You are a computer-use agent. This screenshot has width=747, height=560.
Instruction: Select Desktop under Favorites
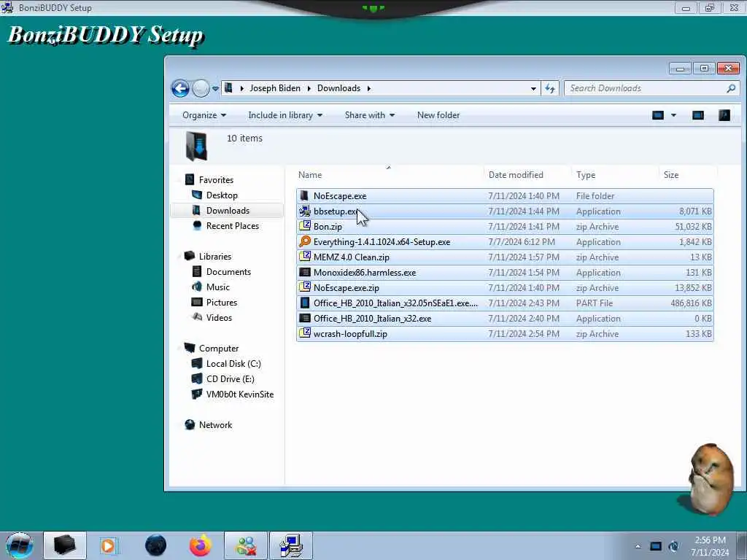point(222,195)
